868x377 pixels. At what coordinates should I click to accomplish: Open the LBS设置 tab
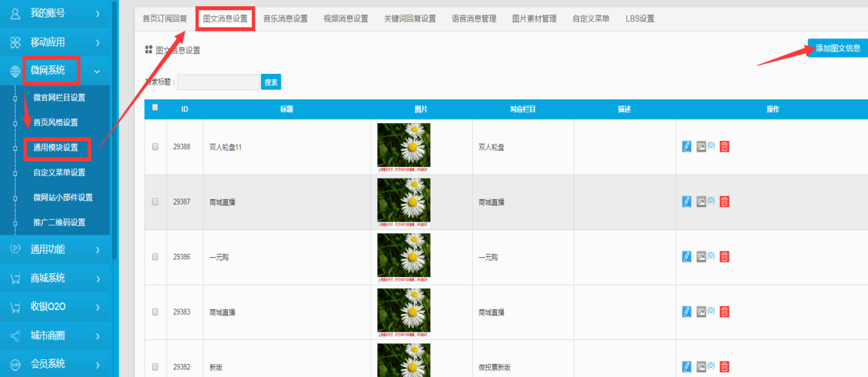(640, 18)
